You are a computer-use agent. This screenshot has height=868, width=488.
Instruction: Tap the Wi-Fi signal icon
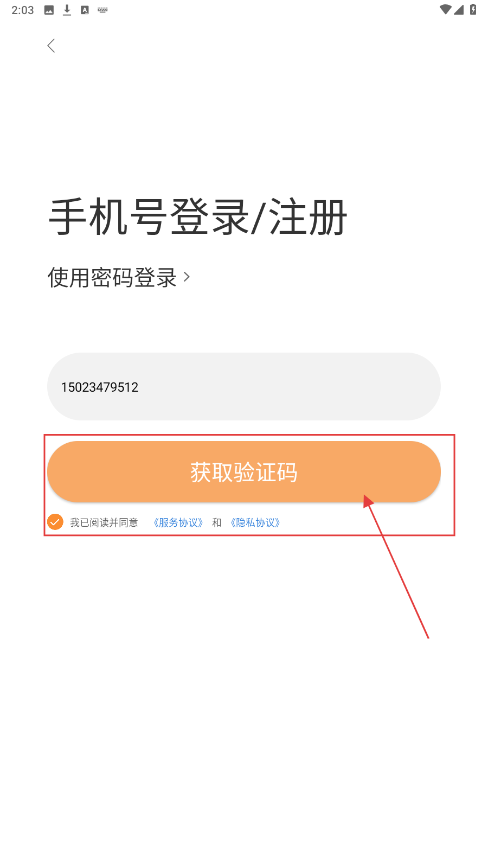click(x=446, y=9)
